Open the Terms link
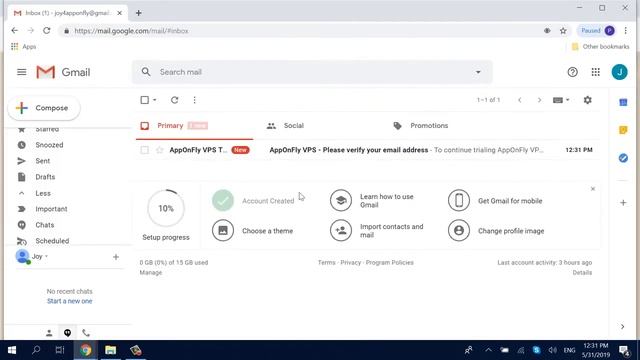 327,262
